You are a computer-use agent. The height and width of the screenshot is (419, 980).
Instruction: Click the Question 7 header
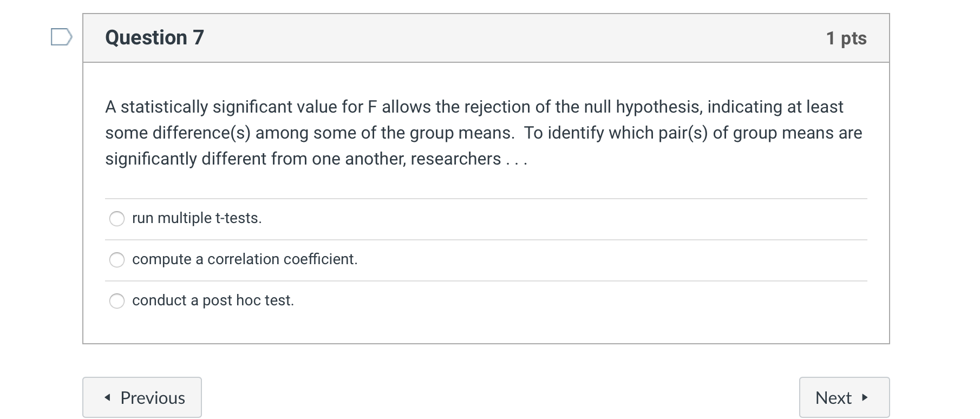154,37
